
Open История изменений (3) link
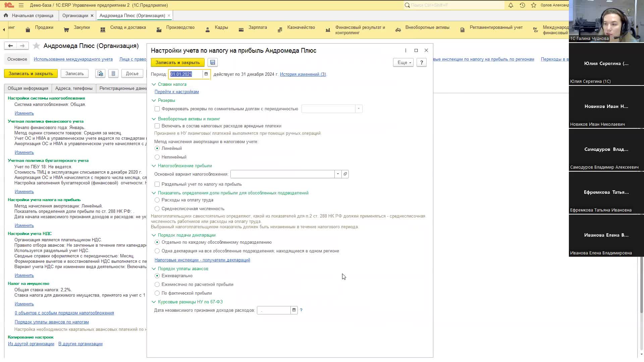pyautogui.click(x=303, y=74)
